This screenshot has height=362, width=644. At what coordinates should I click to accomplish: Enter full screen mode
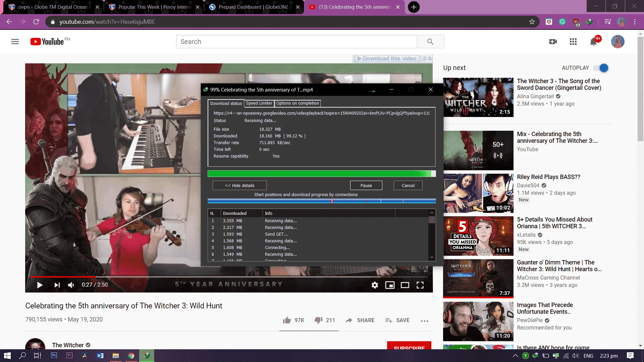point(420,285)
